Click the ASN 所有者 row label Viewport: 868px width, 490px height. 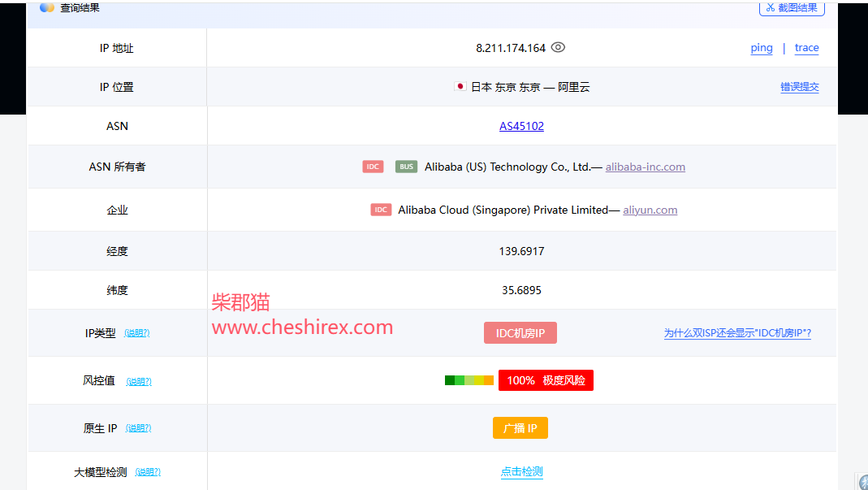coord(118,167)
